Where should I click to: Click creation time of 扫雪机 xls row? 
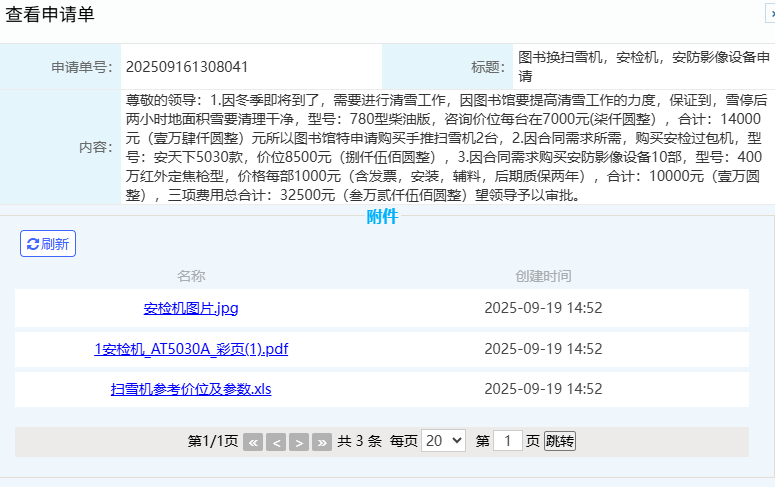543,390
